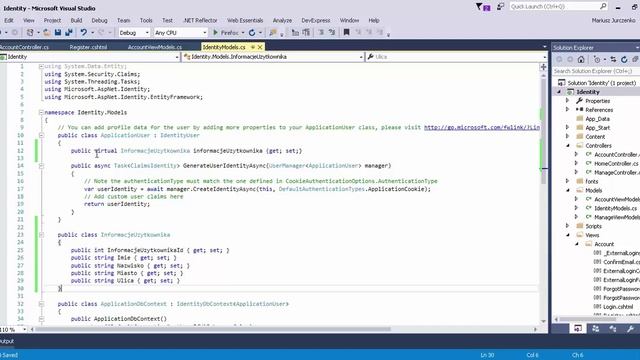Image resolution: width=640 pixels, height=360 pixels.
Task: Click Solution Explorer Collapse All icon
Action: (635, 60)
